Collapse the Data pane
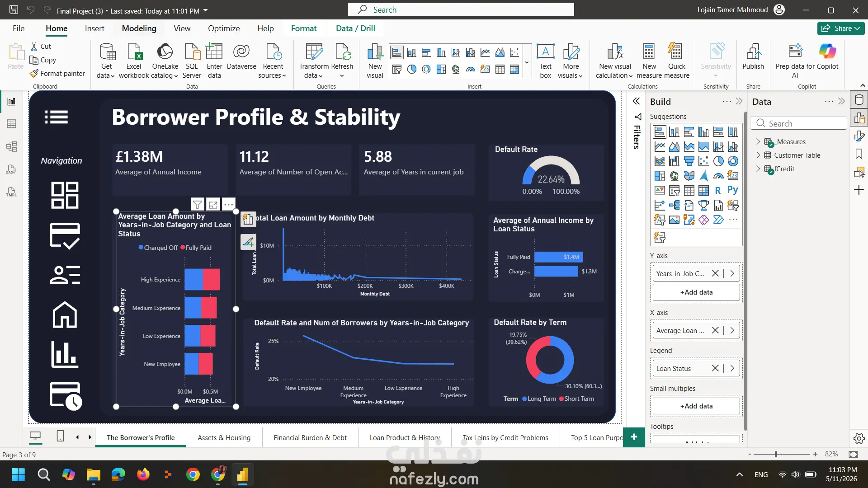Screen dimensions: 868x488 click(841, 101)
